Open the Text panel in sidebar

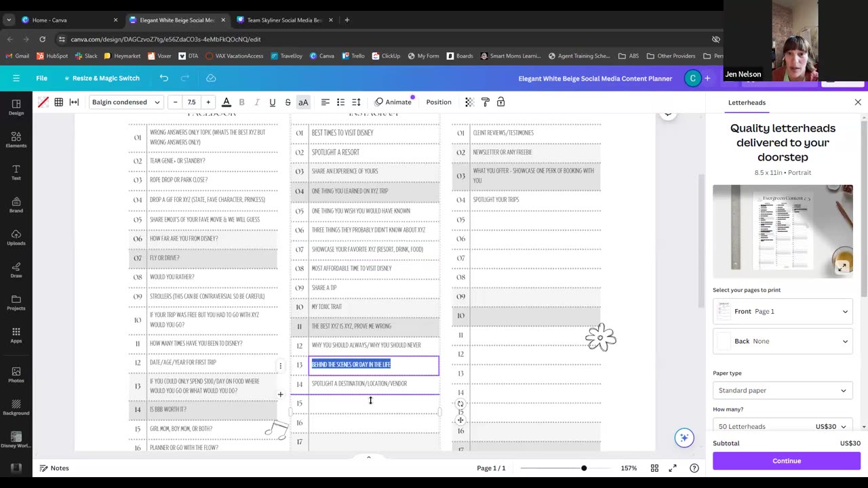[16, 172]
